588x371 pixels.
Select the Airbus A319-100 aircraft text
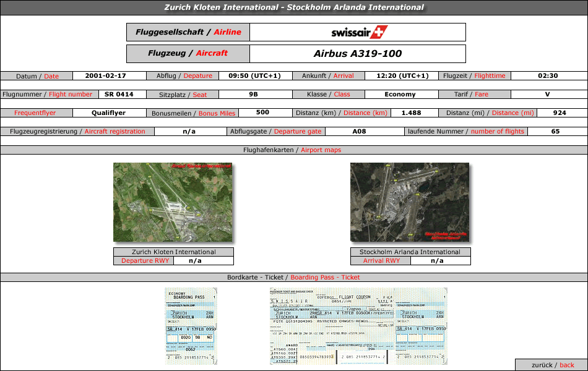[x=358, y=54]
